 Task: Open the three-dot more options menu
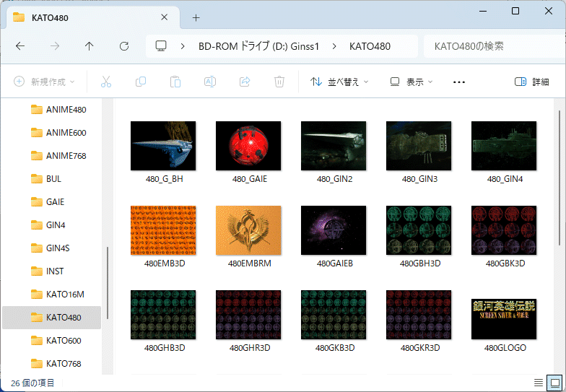tap(459, 82)
